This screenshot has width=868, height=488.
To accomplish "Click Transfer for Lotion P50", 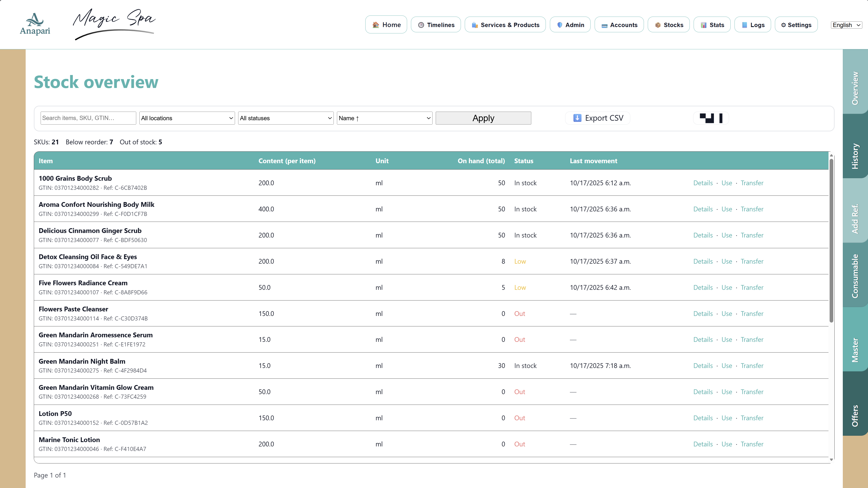I will tap(752, 418).
